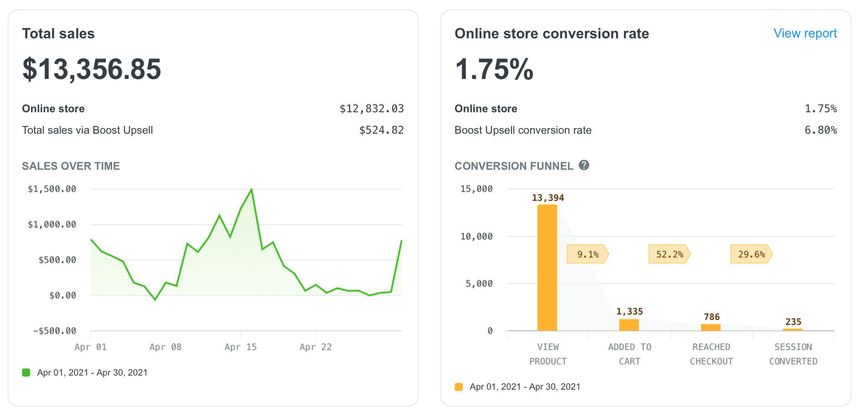Click the 1.75% conversion rate headline
The width and height of the screenshot is (868, 418).
click(494, 69)
